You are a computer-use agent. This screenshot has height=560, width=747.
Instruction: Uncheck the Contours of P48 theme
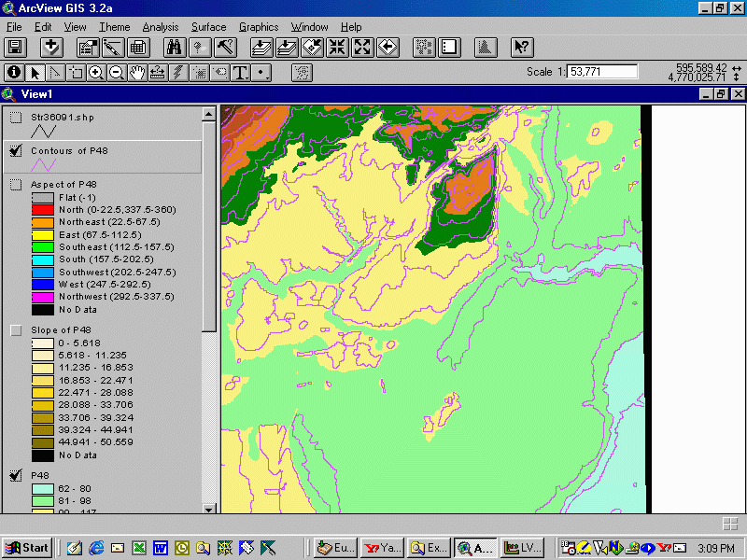pos(16,151)
